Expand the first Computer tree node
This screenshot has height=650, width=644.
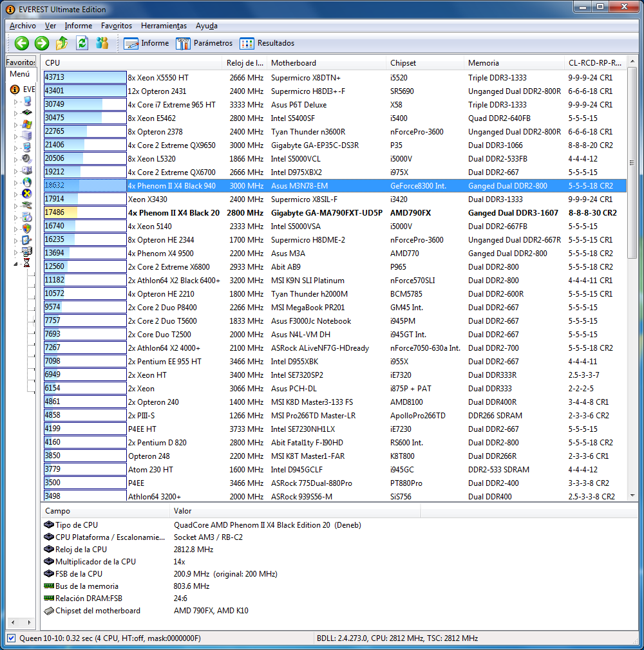coord(16,101)
